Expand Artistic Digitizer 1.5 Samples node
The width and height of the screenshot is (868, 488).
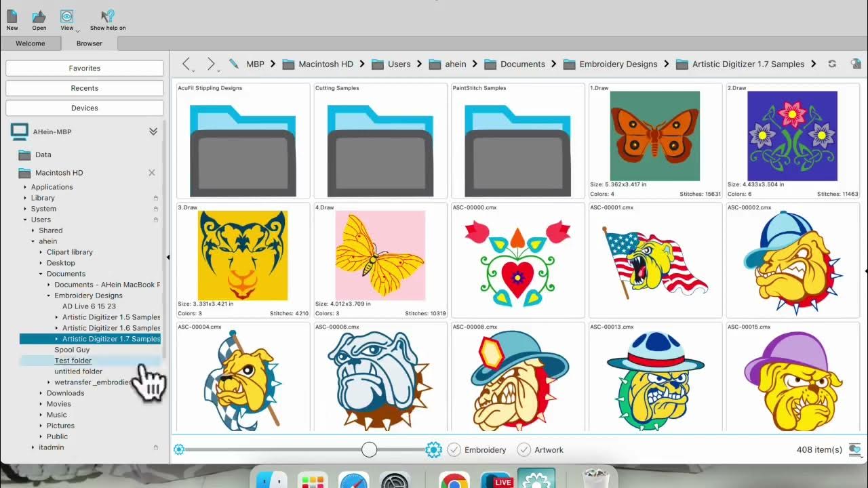pos(57,317)
